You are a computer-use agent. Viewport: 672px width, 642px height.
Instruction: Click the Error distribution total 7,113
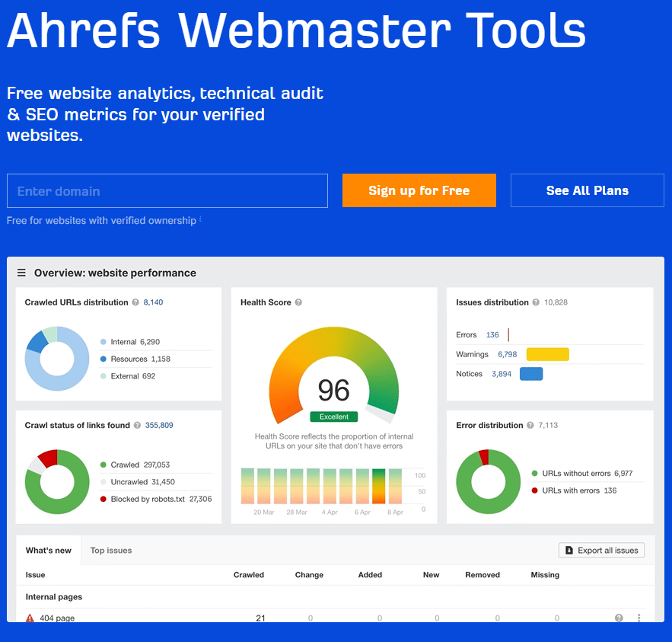[548, 426]
